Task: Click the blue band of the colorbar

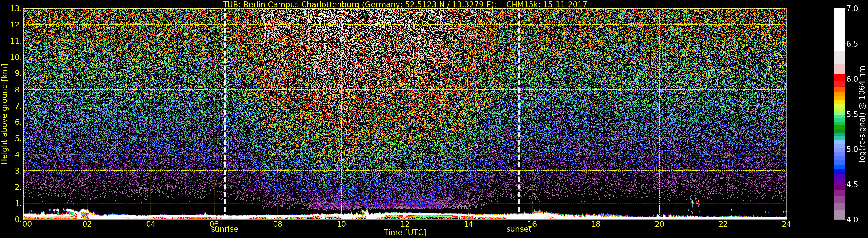Action: pos(839,167)
